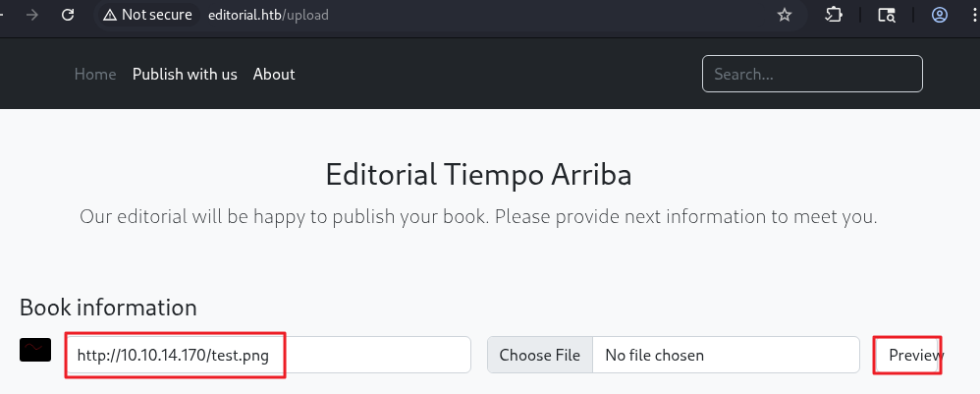
Task: Click the No file chosen area
Action: 687,355
